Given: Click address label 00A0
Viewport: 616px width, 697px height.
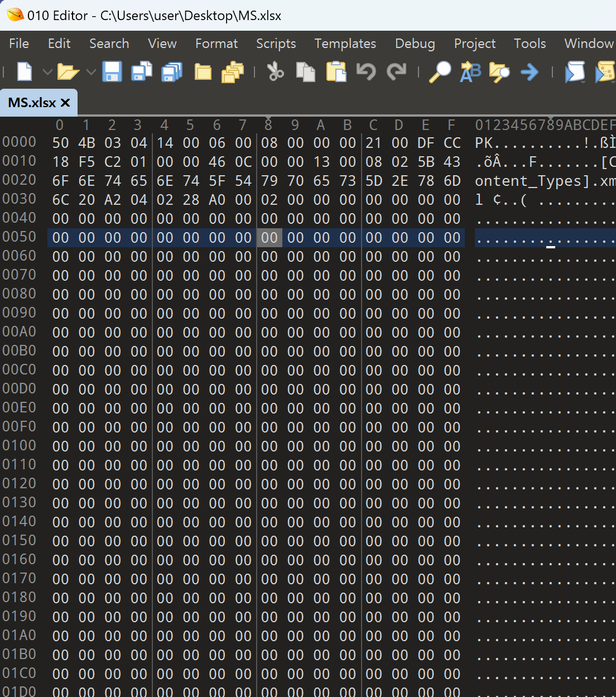Looking at the screenshot, I should point(20,331).
